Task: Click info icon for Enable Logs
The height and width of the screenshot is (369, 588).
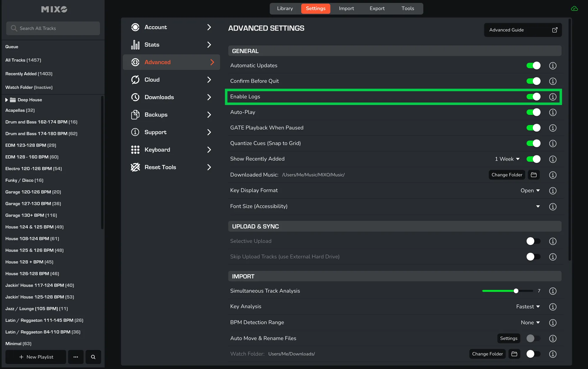Action: click(552, 97)
